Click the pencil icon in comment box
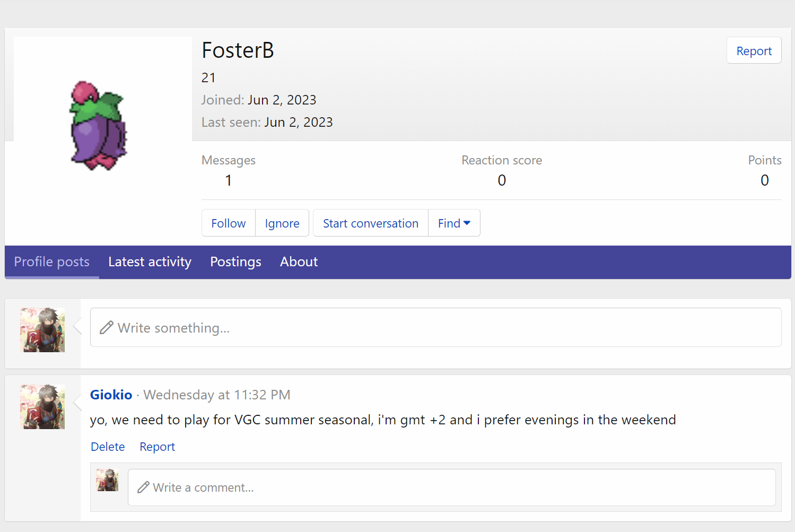795x532 pixels. coord(143,487)
